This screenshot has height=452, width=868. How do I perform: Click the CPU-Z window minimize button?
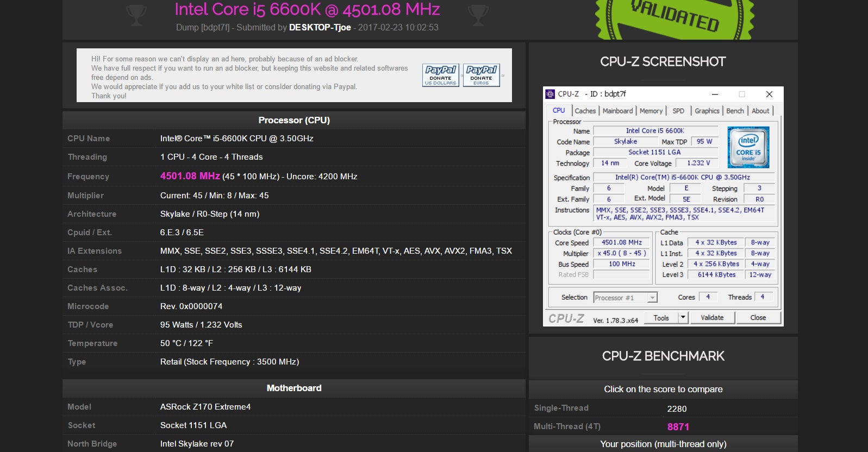(x=715, y=94)
